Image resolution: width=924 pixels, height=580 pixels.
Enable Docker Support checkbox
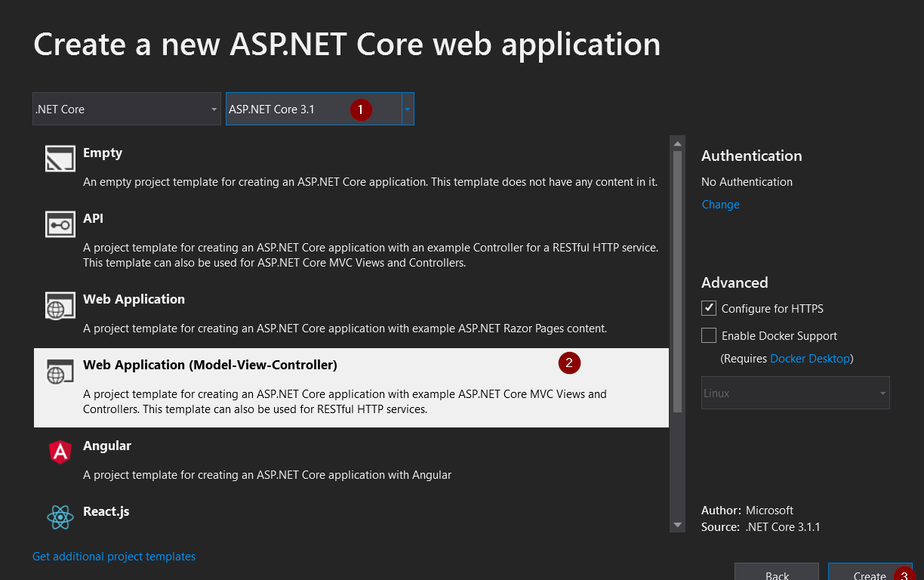click(x=709, y=335)
